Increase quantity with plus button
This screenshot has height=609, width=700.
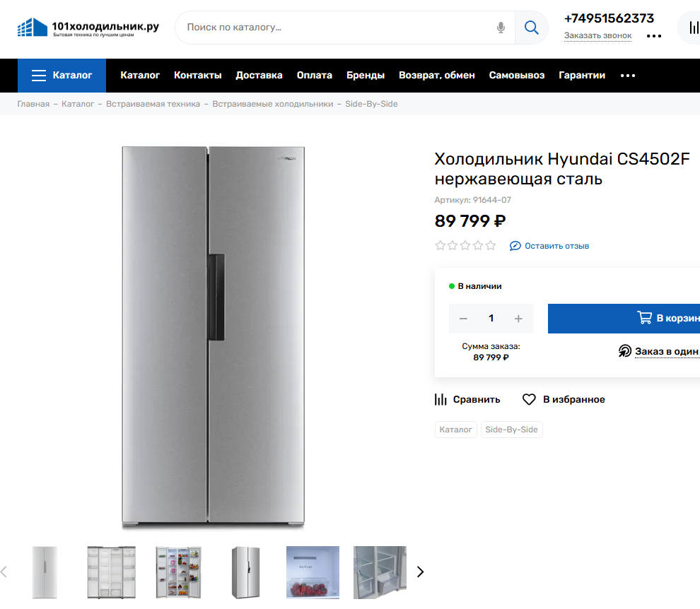tap(518, 319)
